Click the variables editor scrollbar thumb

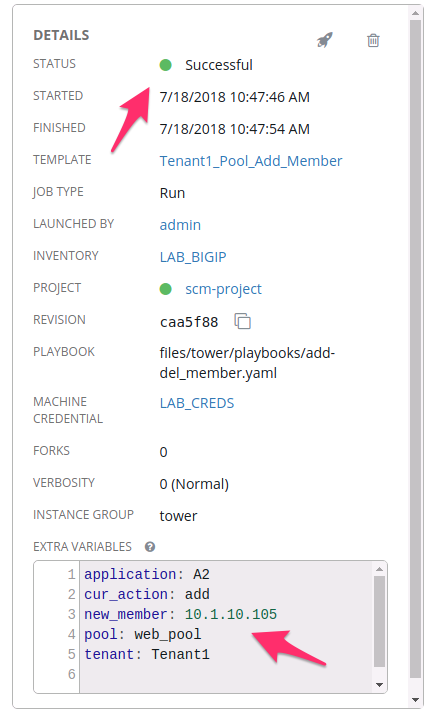379,622
